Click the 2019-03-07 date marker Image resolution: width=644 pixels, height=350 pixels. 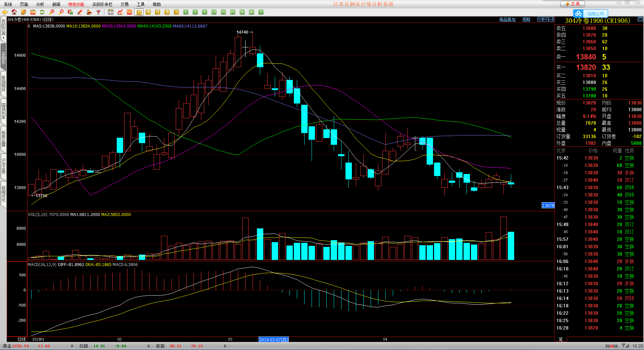pos(273,340)
